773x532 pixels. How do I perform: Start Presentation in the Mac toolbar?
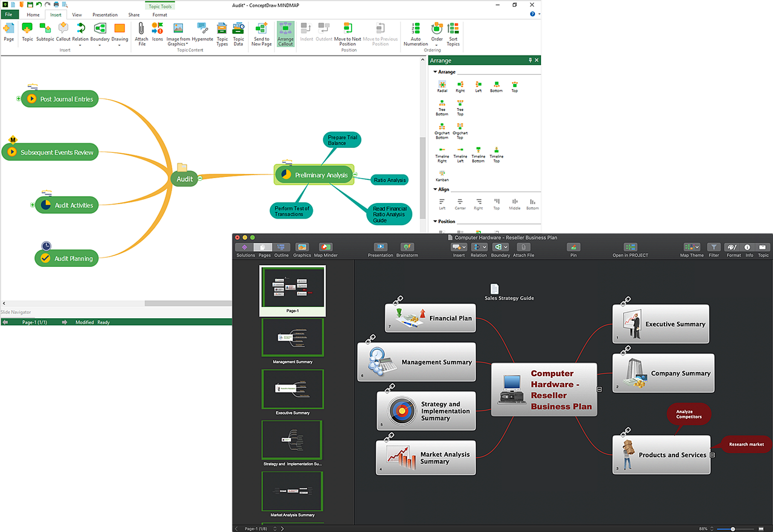[x=380, y=250]
